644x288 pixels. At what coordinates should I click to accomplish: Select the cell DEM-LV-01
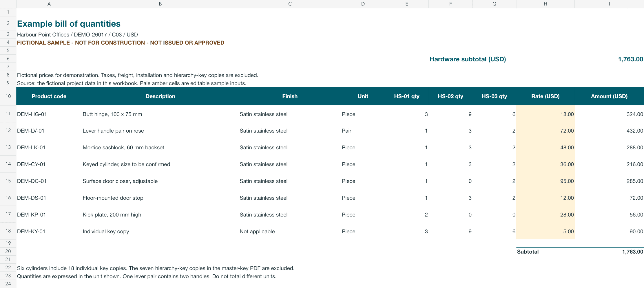[49, 131]
